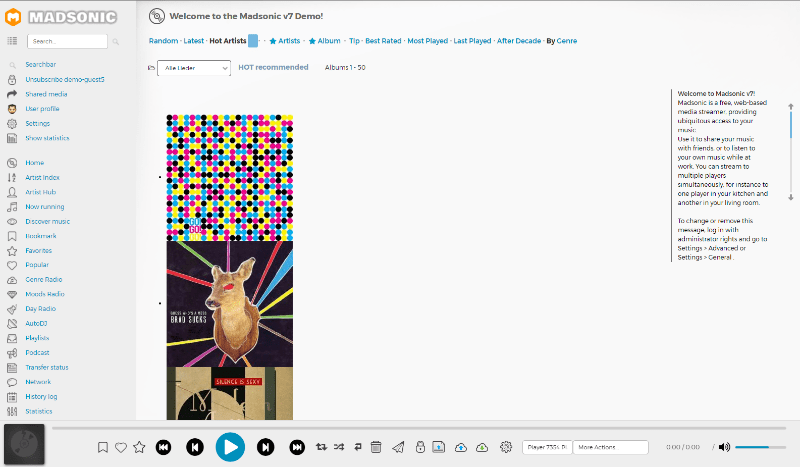Love current track with player heart icon
Image resolution: width=800 pixels, height=467 pixels.
coord(121,448)
